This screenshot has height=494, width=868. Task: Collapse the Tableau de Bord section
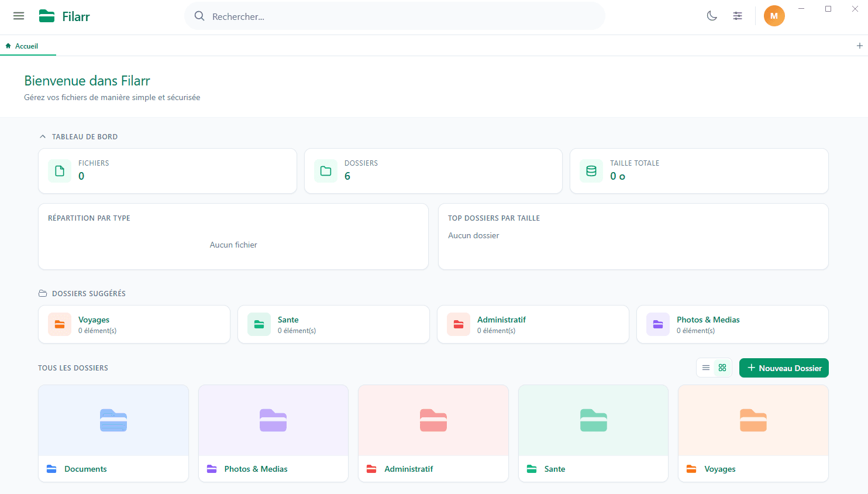(42, 136)
